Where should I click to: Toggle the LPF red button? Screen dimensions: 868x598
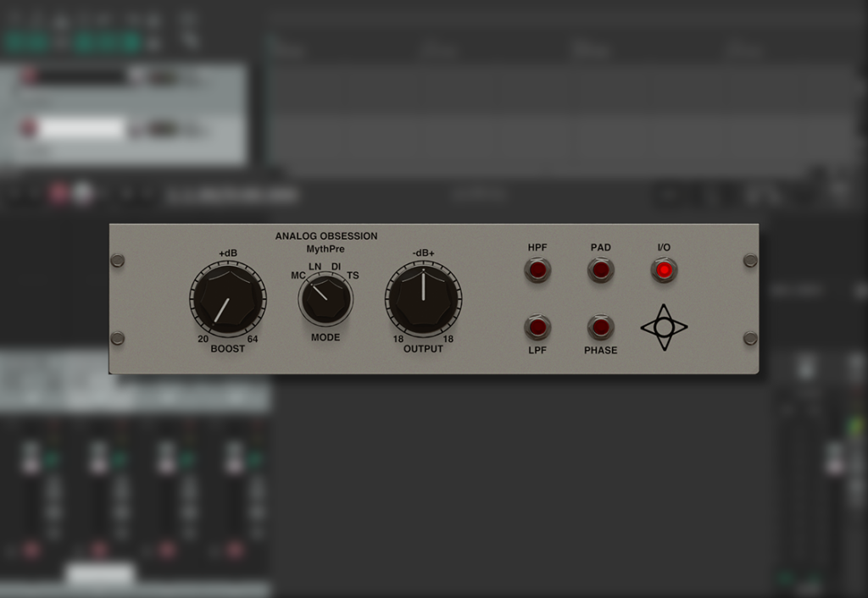point(537,327)
